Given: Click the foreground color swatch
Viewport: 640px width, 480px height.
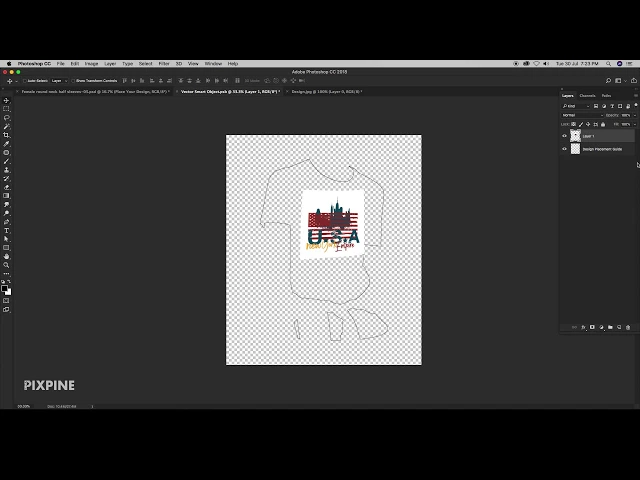Looking at the screenshot, I should coord(4,288).
